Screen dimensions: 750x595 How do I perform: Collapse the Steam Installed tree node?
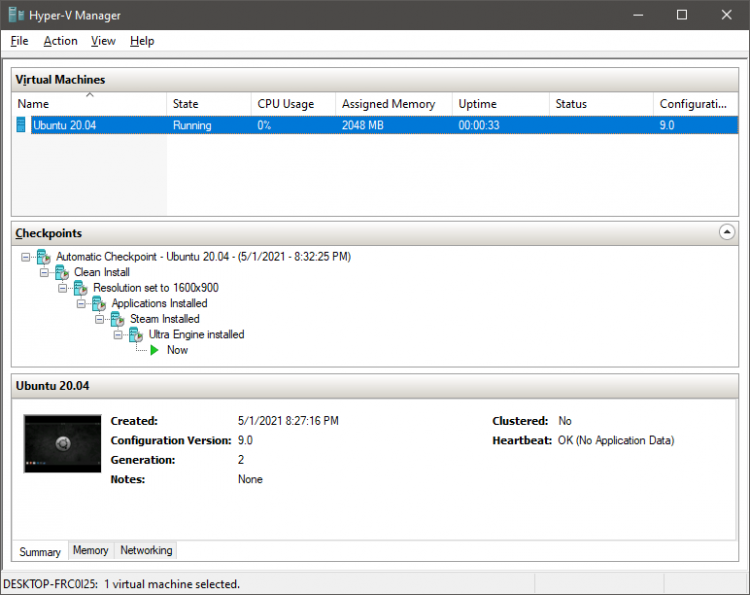tap(99, 320)
